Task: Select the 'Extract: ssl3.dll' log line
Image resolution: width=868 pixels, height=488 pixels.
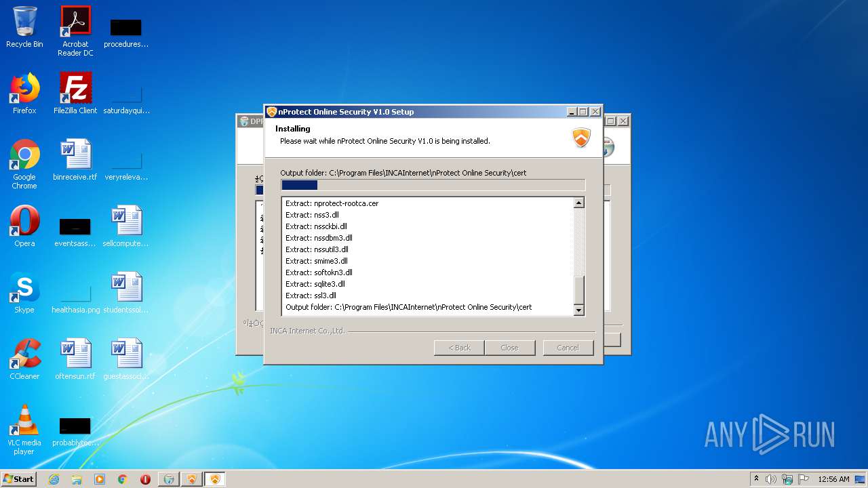Action: tap(311, 296)
